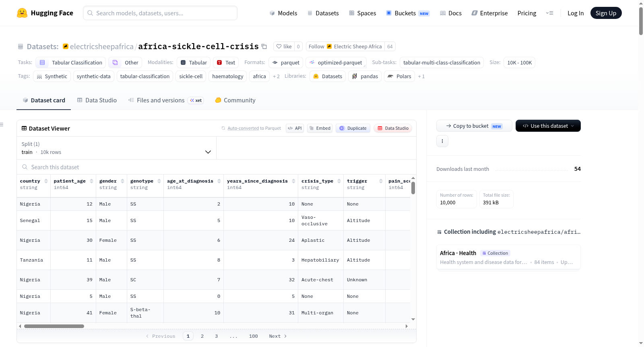Screen dimensions: 644x347
Task: Click the Auto-converted link
Action: click(x=243, y=128)
